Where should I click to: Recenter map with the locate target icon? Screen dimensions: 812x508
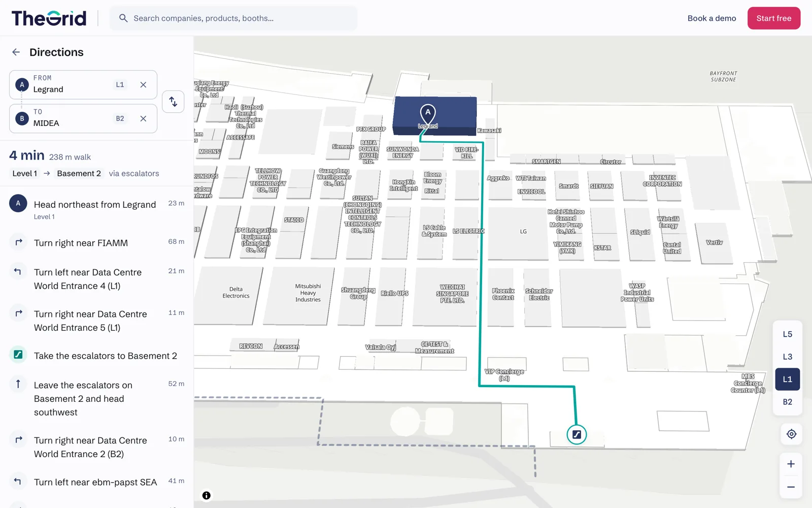(791, 434)
